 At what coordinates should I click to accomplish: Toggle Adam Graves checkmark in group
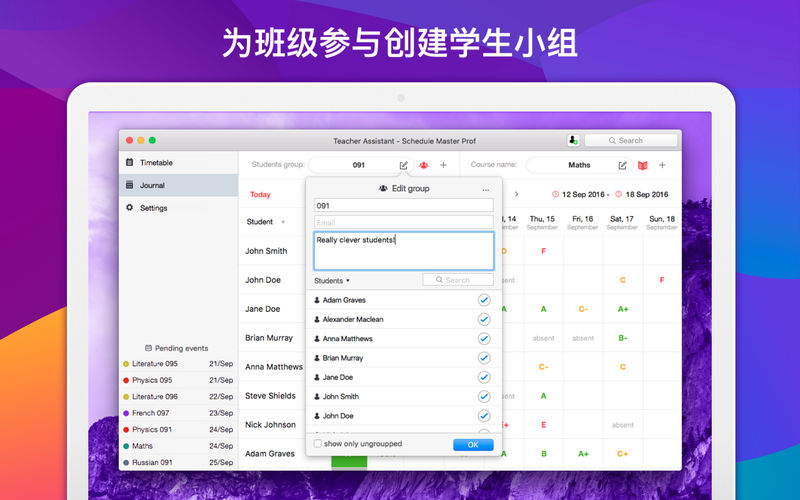(484, 300)
